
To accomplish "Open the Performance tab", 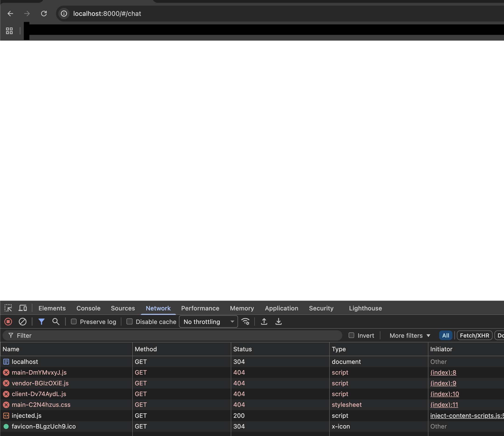I will pos(200,308).
